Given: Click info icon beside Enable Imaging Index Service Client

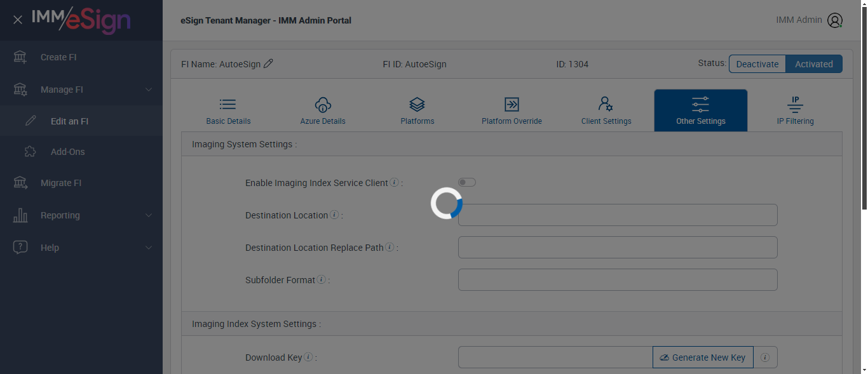Looking at the screenshot, I should pyautogui.click(x=394, y=182).
